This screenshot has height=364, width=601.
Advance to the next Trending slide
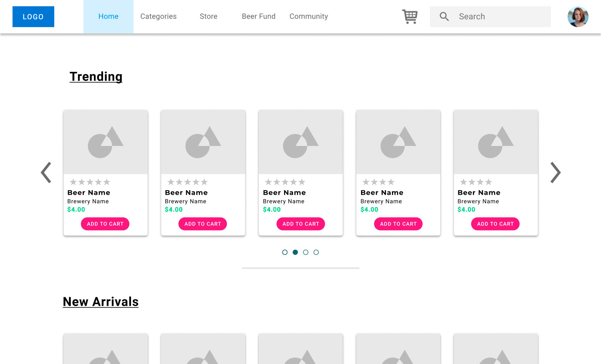(x=555, y=172)
